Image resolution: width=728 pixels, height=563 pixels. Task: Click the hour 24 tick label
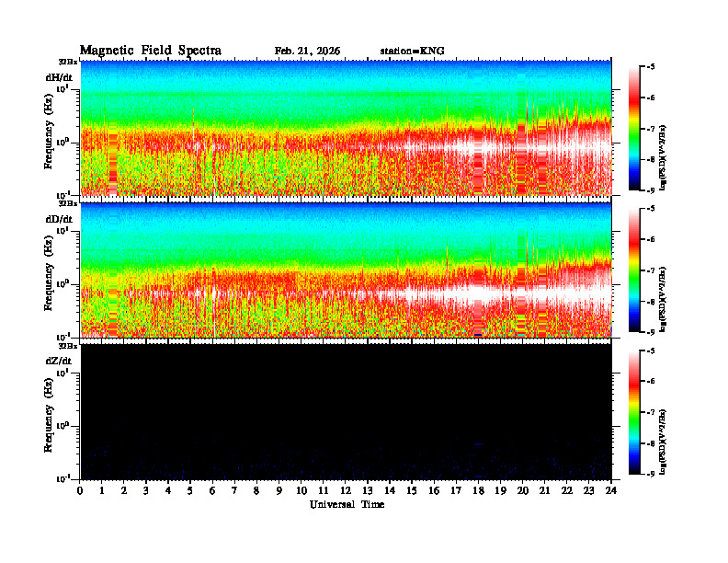pyautogui.click(x=611, y=490)
